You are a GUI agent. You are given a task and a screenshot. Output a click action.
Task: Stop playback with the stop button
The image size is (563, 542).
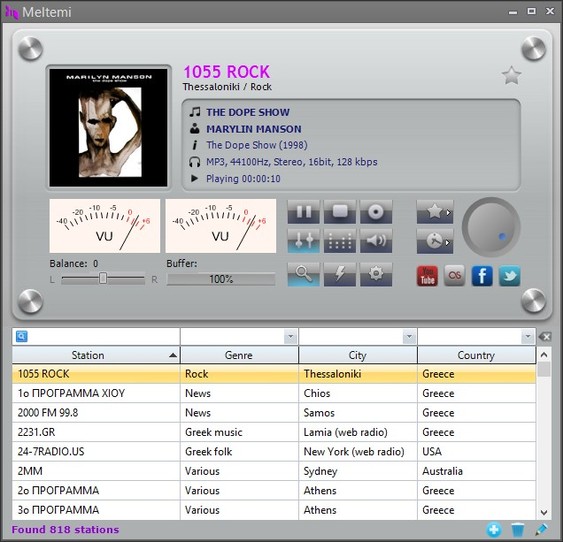340,212
